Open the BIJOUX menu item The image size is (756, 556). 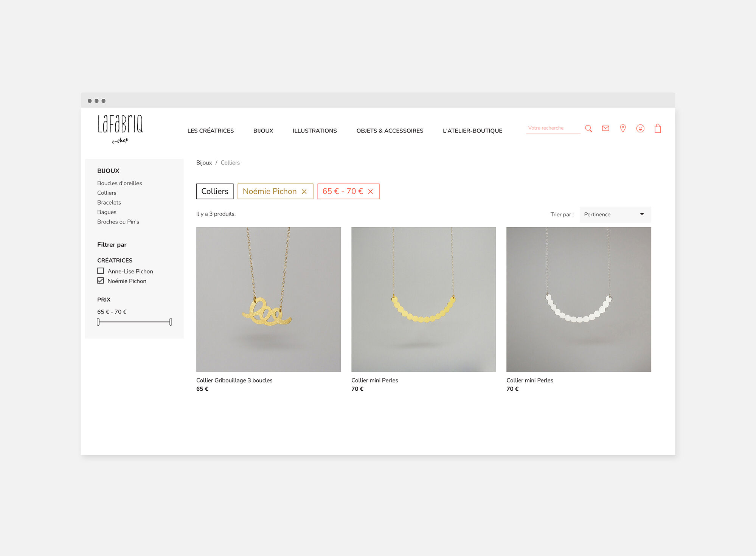click(x=263, y=130)
